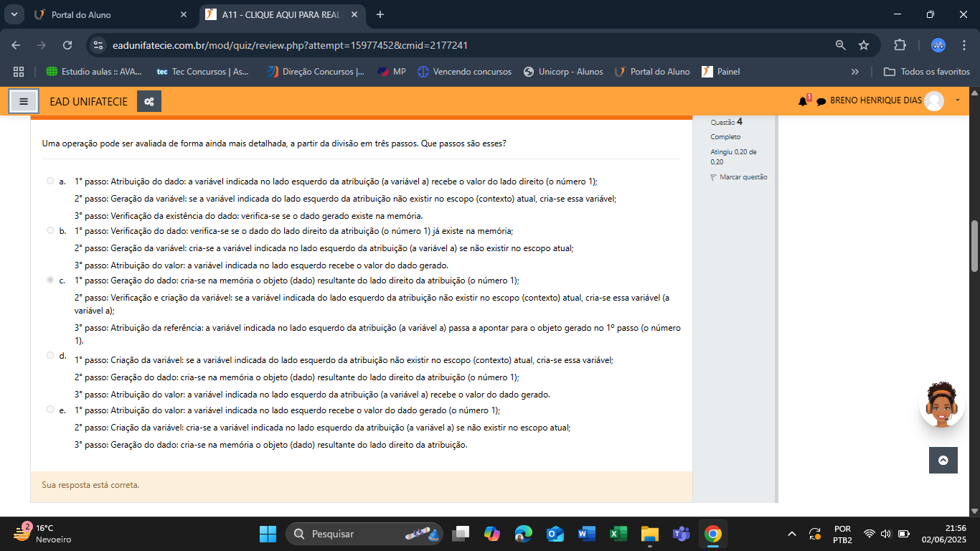The width and height of the screenshot is (980, 551).
Task: Select answer option e radio button
Action: coord(50,409)
